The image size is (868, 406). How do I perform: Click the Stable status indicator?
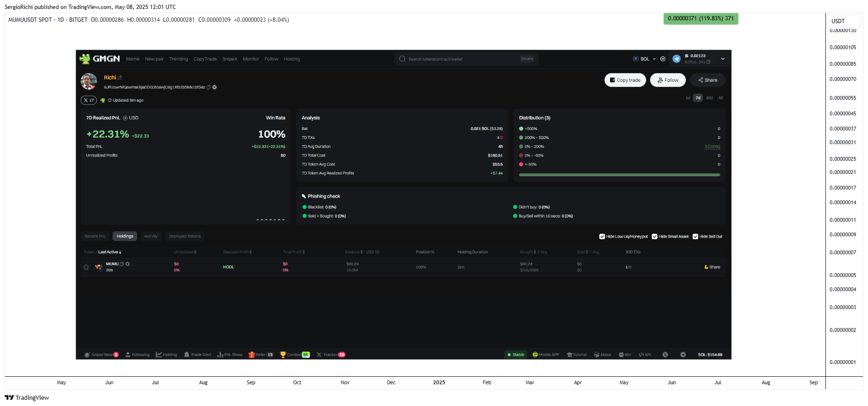tap(516, 355)
